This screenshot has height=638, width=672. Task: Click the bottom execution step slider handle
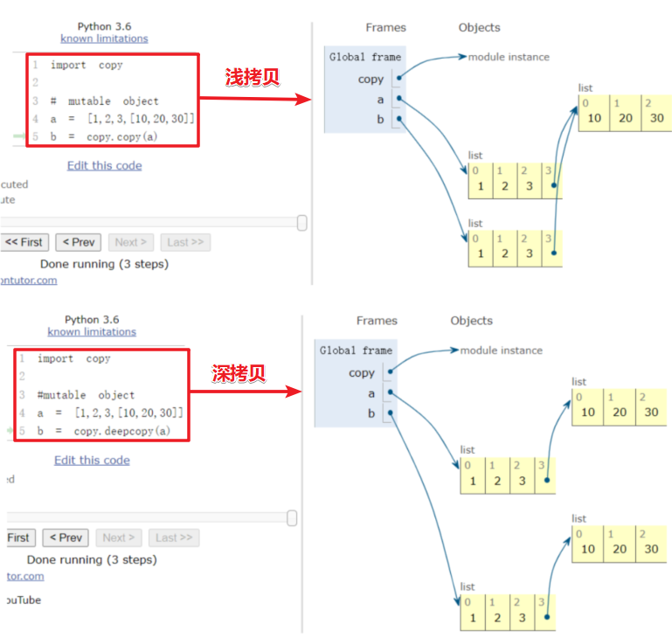(292, 518)
